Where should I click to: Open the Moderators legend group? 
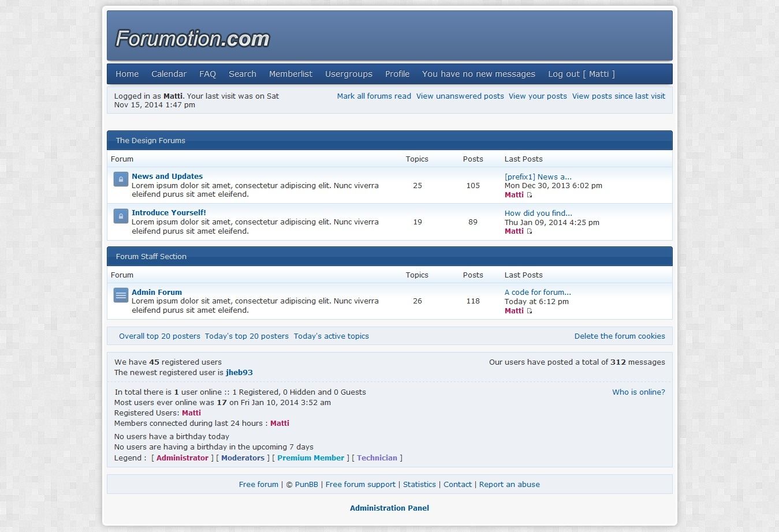(x=243, y=458)
